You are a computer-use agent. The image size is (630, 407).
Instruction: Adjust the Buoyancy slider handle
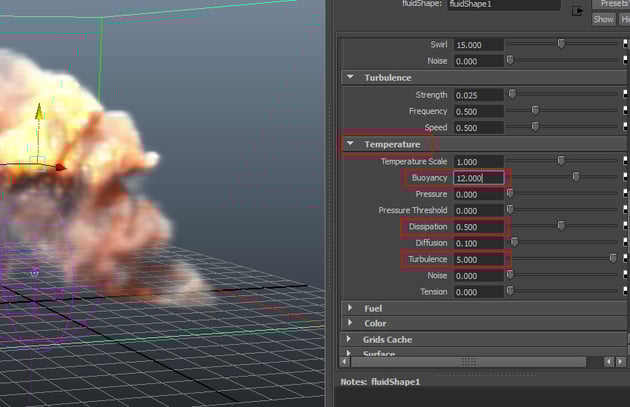point(576,177)
